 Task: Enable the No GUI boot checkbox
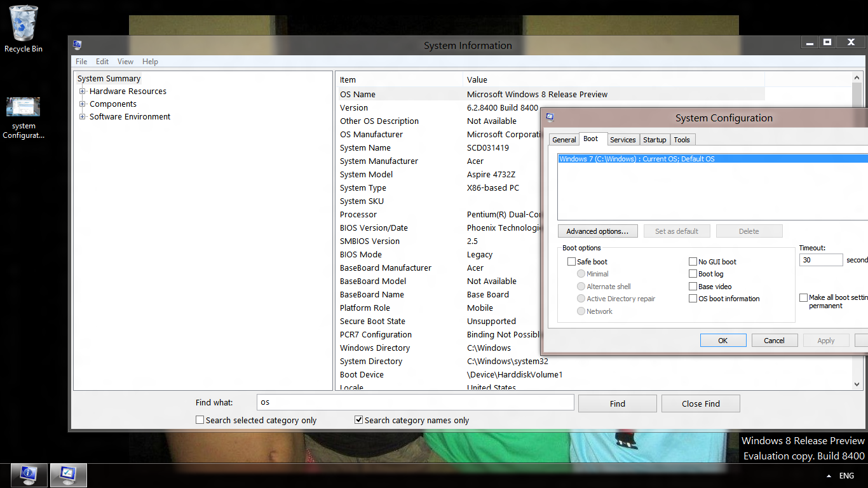point(693,262)
